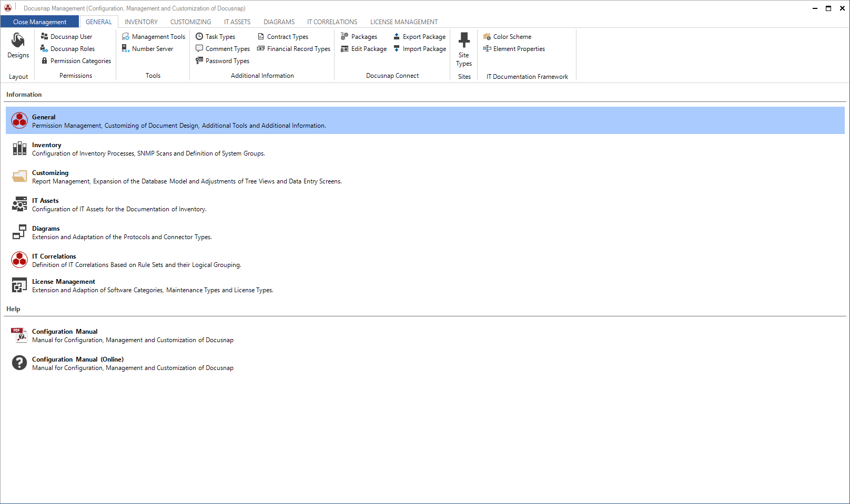The image size is (850, 504).
Task: Click the Inventory row icon
Action: tap(19, 148)
